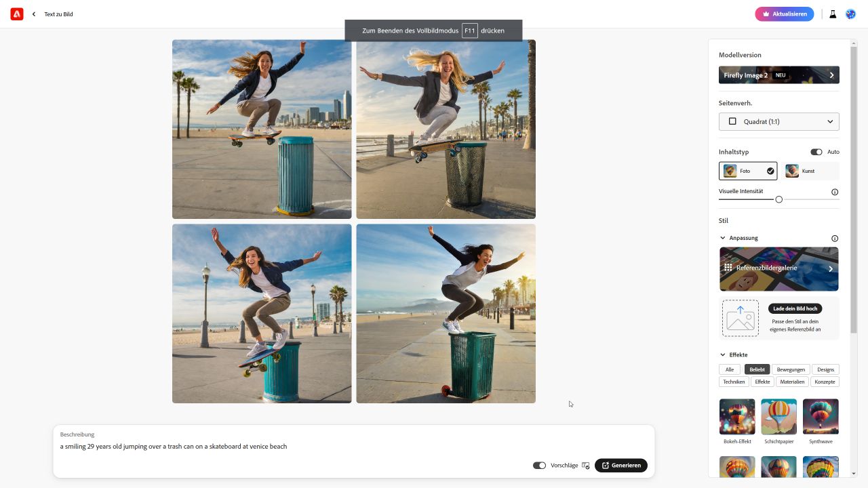868x488 pixels.
Task: Select the Materialien effects tab
Action: (x=792, y=382)
